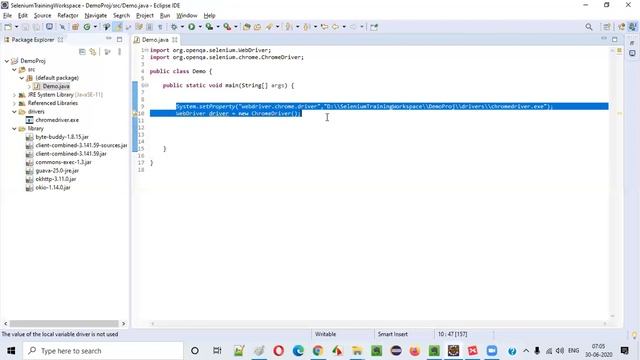Click the Search magnifier in top right
This screenshot has width=640, height=360.
589,27
